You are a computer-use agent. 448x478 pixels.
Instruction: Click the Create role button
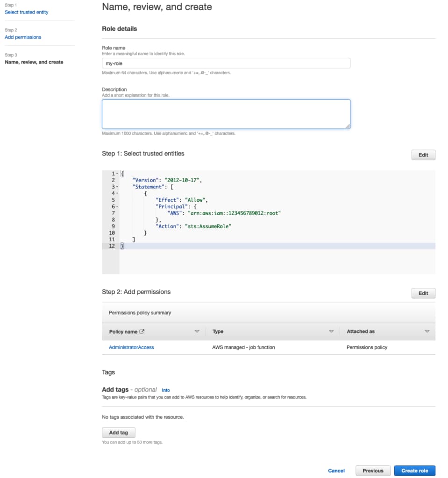tap(414, 471)
